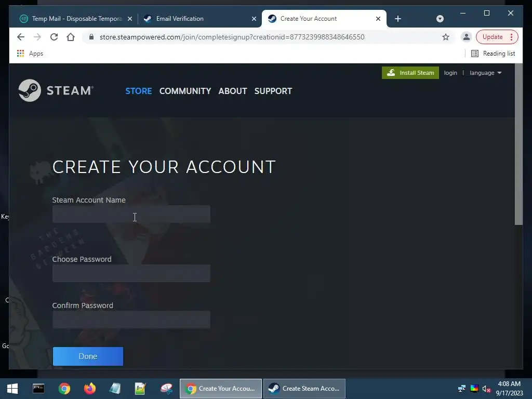Focus the Confirm Password field
Viewport: 532px width, 399px height.
pyautogui.click(x=131, y=320)
